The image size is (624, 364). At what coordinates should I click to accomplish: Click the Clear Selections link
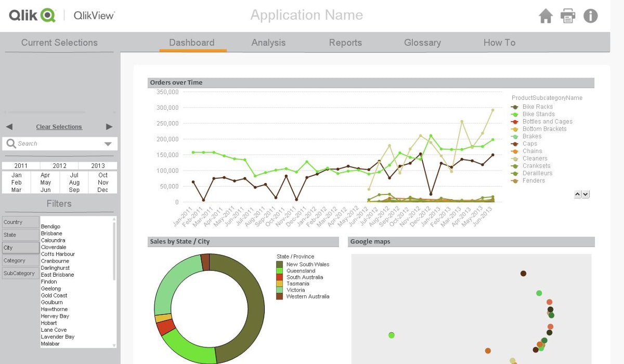(59, 126)
